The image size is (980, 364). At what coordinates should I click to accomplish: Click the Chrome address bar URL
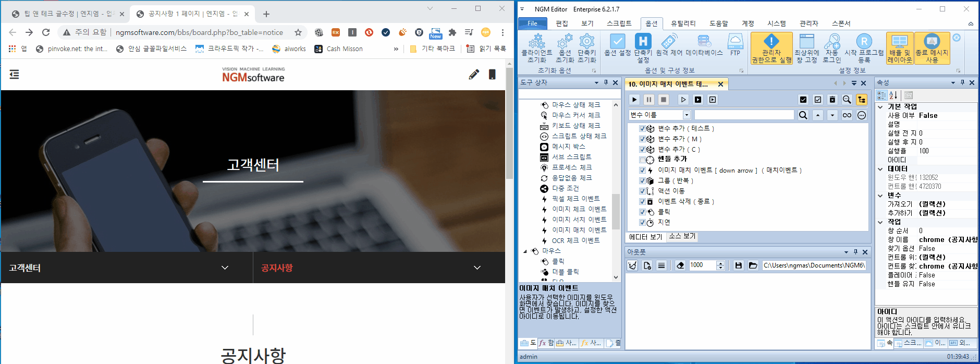click(199, 32)
